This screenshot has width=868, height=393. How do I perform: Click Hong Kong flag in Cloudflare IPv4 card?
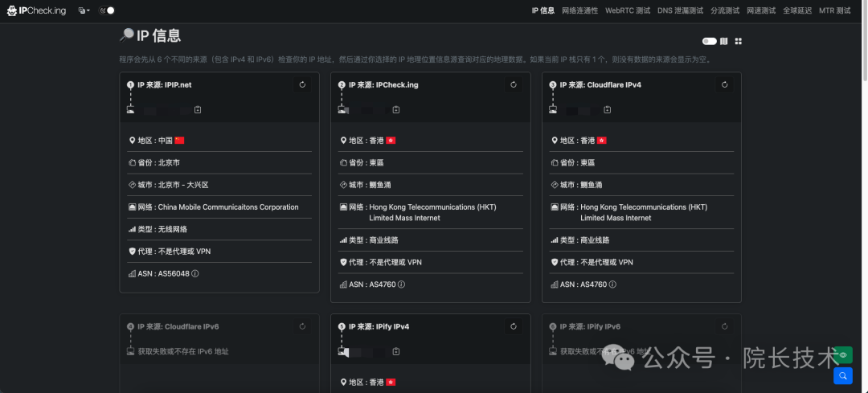click(602, 141)
